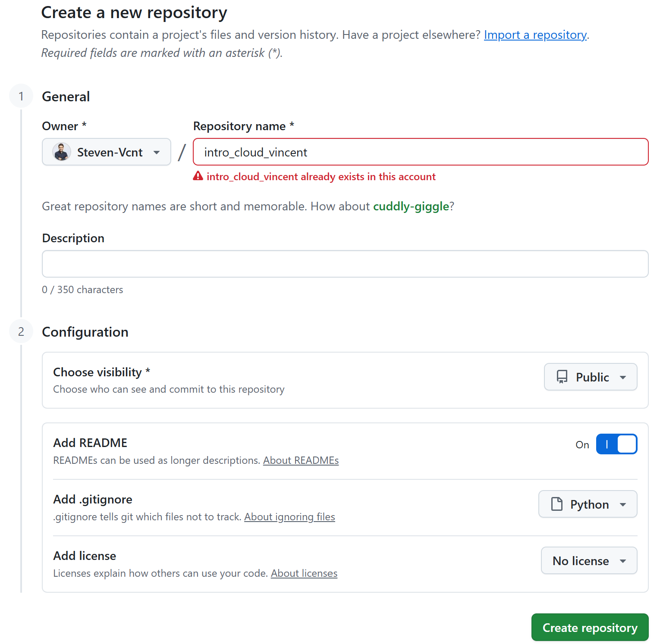Expand the Public visibility dropdown
The width and height of the screenshot is (660, 644).
590,377
